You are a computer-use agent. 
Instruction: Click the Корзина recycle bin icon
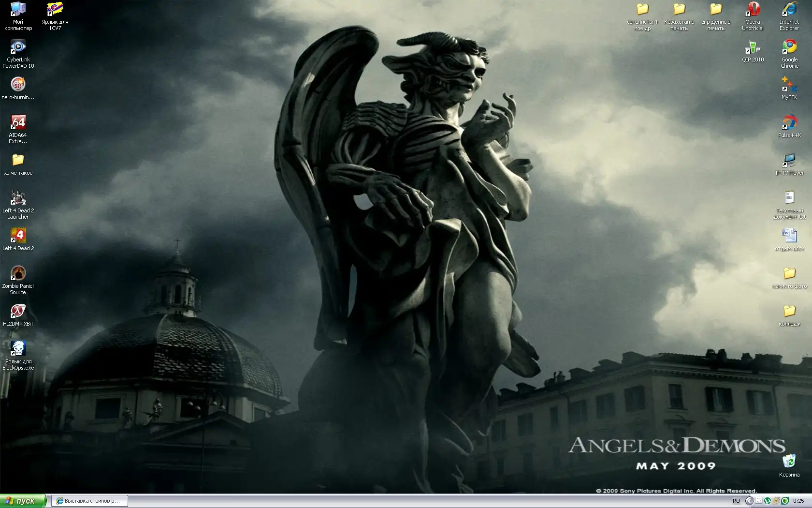pyautogui.click(x=789, y=462)
